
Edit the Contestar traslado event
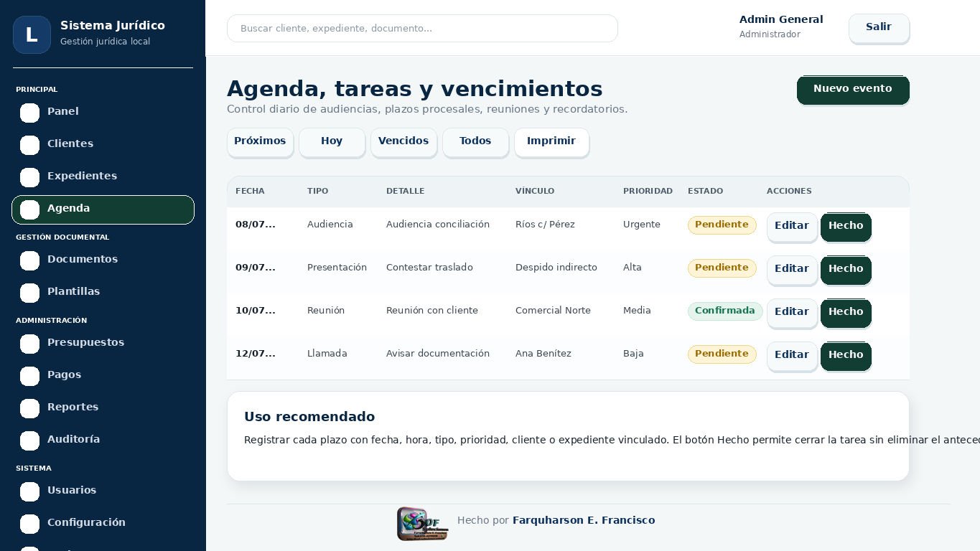point(792,270)
